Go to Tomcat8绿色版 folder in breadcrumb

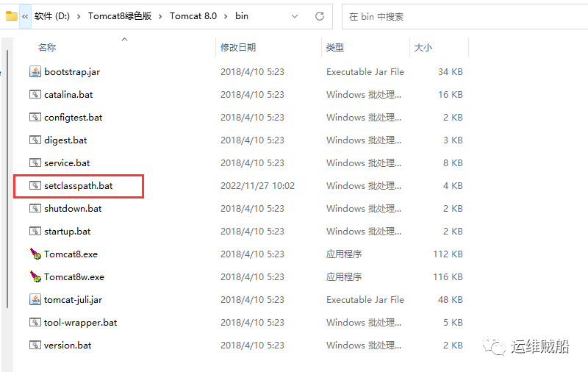120,16
